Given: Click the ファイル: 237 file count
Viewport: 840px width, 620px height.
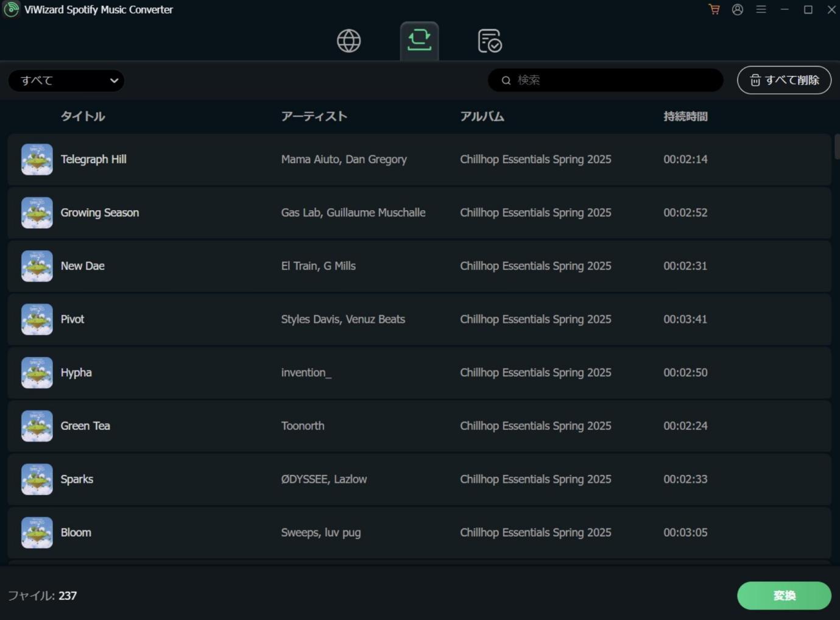Looking at the screenshot, I should (x=42, y=596).
